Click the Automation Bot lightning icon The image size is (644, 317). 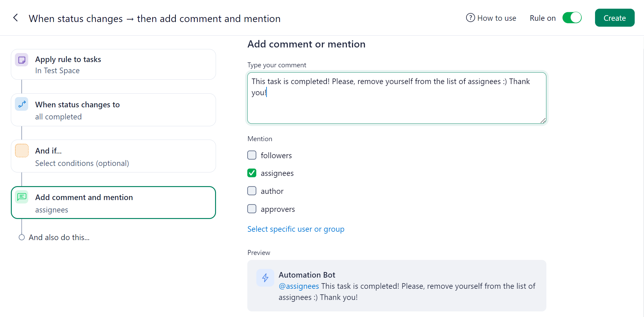click(x=265, y=278)
